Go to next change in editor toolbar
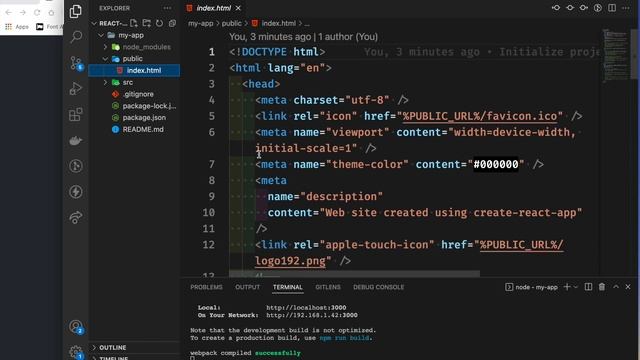This screenshot has width=640, height=360. (x=584, y=8)
